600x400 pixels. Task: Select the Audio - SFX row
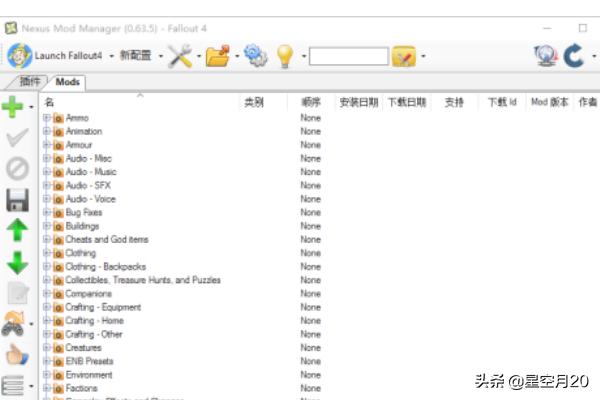point(88,185)
